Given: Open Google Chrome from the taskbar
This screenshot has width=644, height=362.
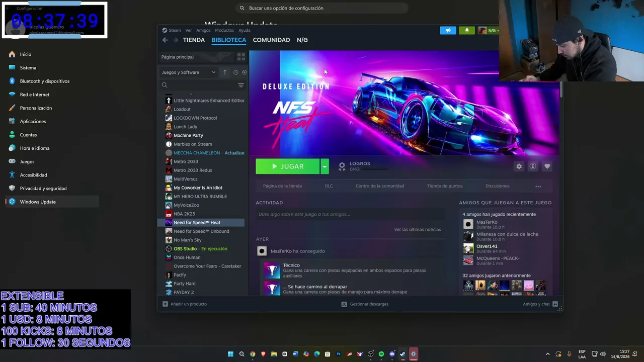Looking at the screenshot, I should click(x=253, y=354).
